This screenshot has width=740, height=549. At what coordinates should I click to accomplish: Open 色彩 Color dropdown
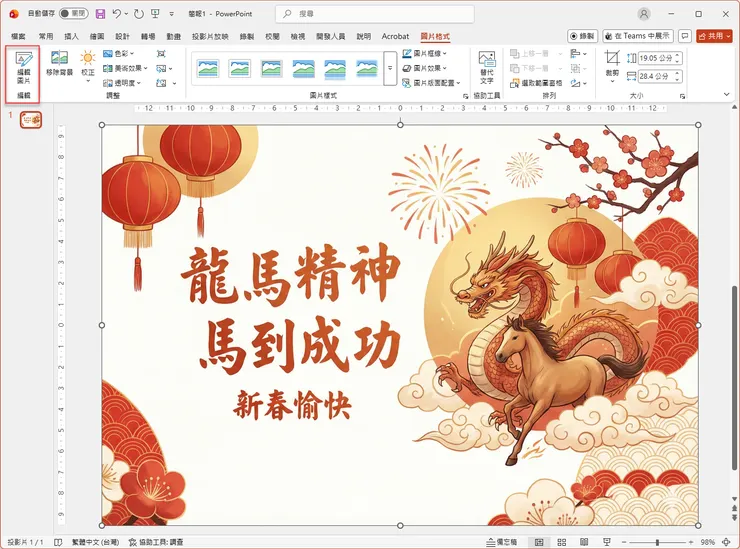click(119, 54)
